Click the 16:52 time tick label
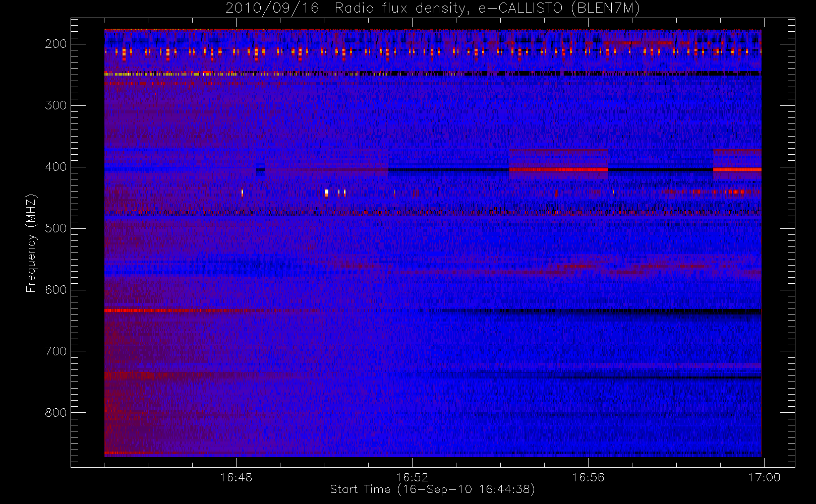Screen dimensions: 816x504 tap(412, 477)
